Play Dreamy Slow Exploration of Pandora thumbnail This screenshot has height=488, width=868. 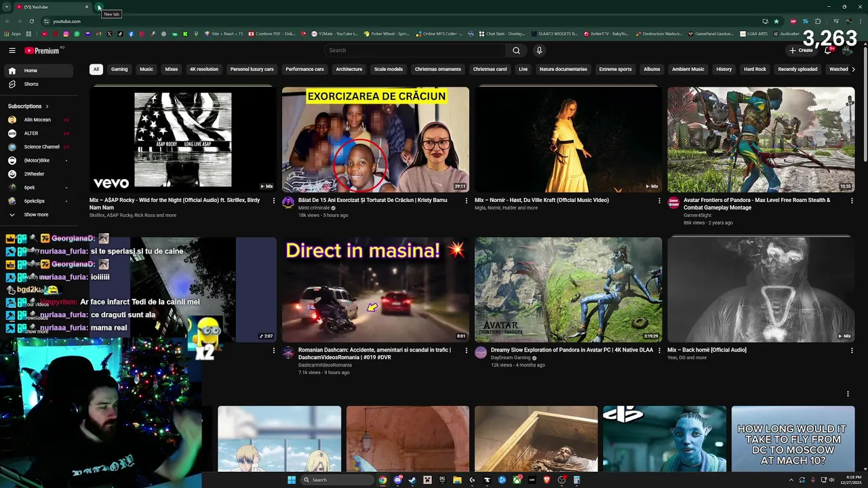click(x=568, y=289)
